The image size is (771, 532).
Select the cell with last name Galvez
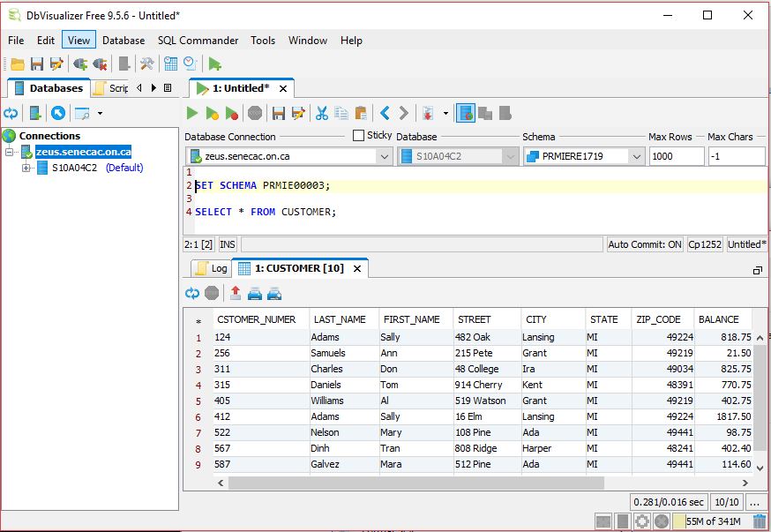pos(344,464)
